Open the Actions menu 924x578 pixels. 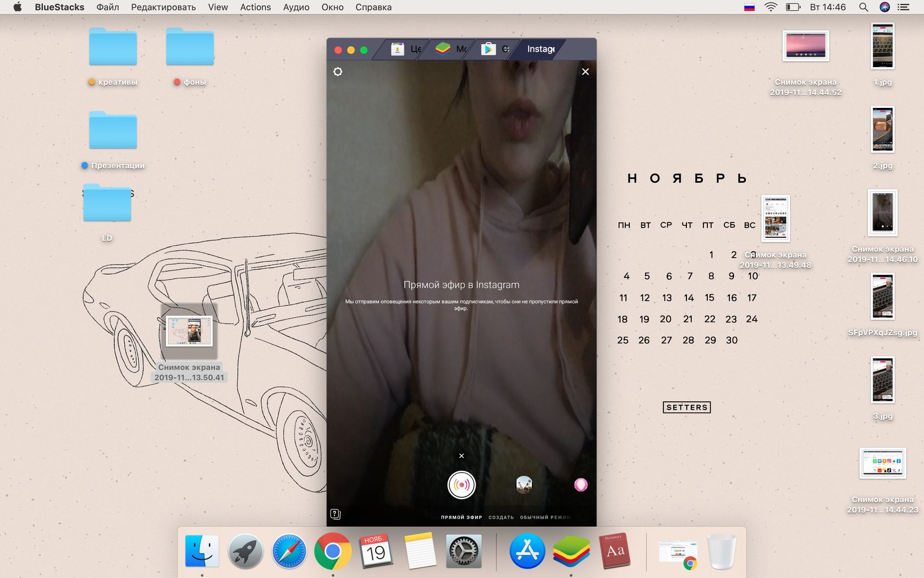click(255, 7)
